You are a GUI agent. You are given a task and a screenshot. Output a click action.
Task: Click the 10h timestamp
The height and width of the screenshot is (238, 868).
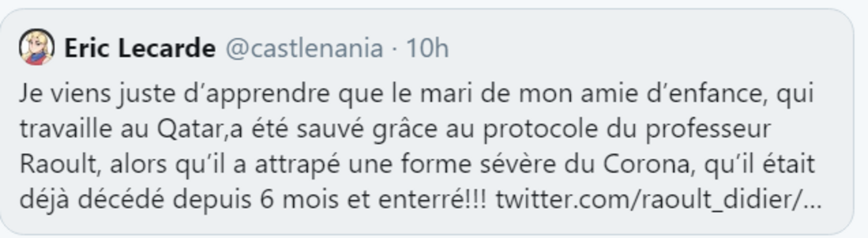(427, 48)
